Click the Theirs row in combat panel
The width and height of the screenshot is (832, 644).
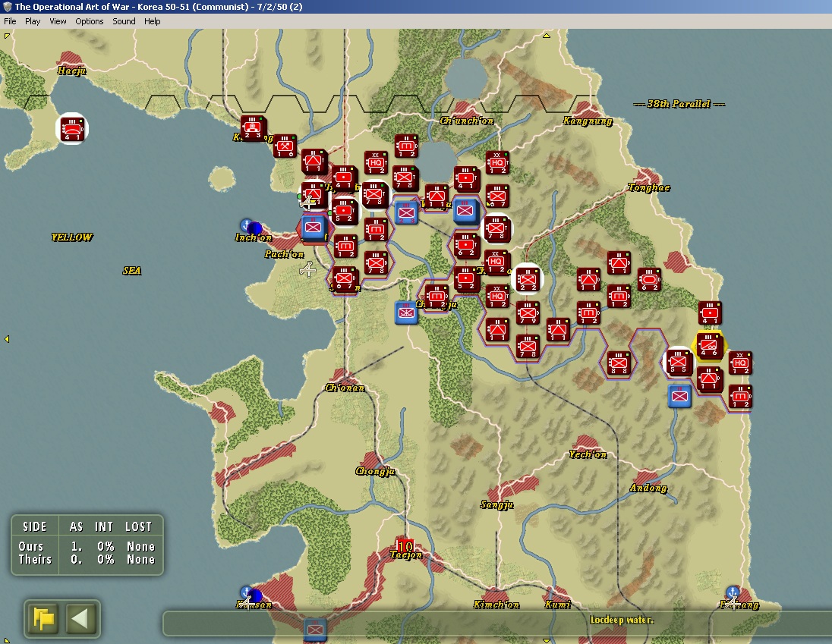coord(87,560)
